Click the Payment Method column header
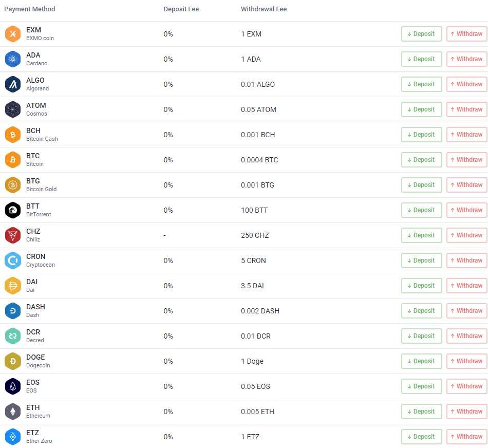This screenshot has width=488, height=448. pyautogui.click(x=30, y=9)
